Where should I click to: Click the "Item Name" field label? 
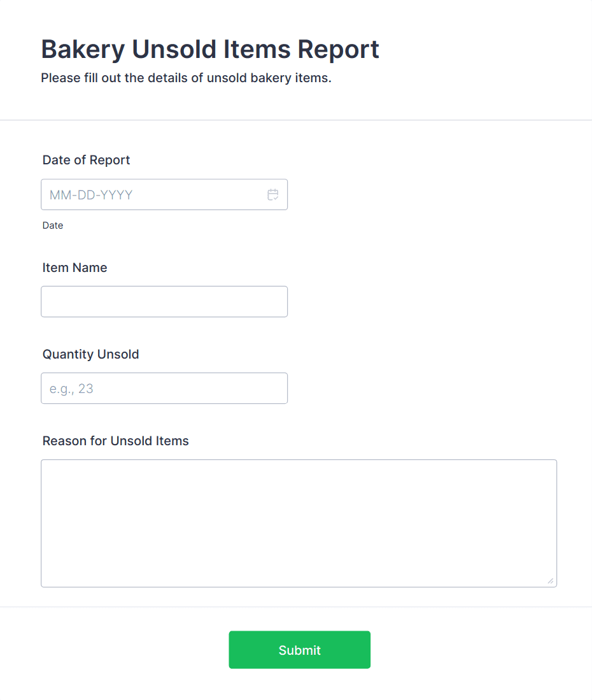74,268
